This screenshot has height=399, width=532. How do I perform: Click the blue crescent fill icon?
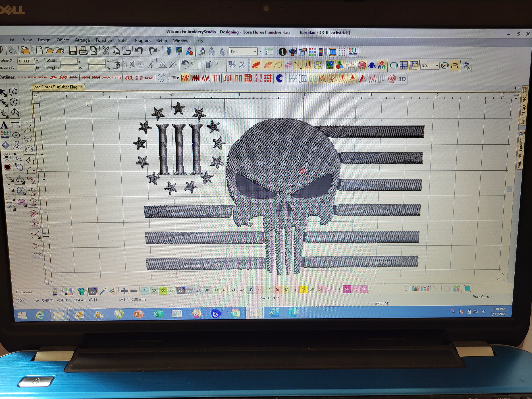279,78
